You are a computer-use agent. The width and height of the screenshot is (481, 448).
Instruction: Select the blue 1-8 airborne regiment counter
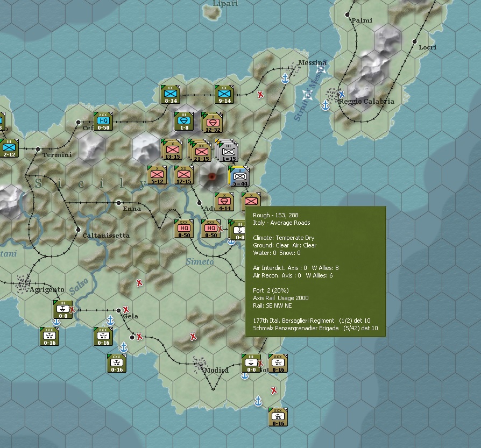pos(184,122)
